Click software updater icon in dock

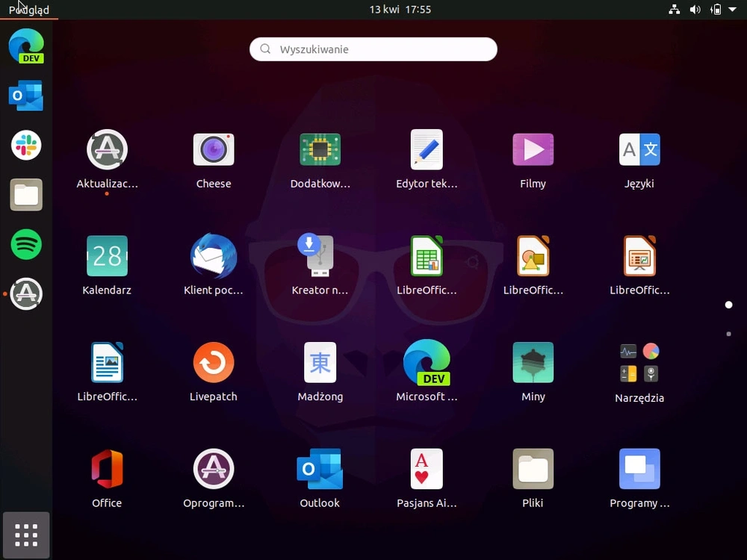[x=26, y=293]
